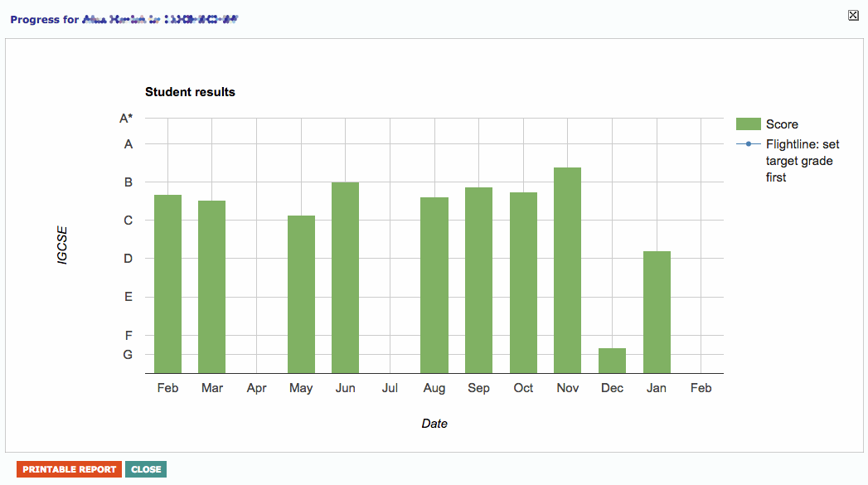
Task: Click the May score bar
Action: [301, 294]
